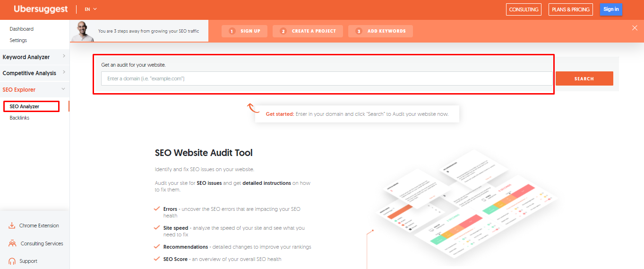Viewport: 644px width, 269px height.
Task: Click the blue Sign in button
Action: coord(611,9)
